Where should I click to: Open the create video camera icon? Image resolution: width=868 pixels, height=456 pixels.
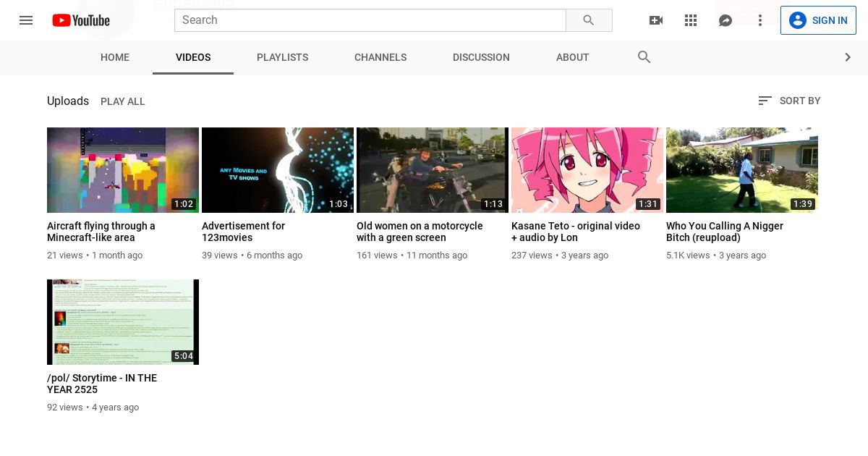[x=656, y=20]
